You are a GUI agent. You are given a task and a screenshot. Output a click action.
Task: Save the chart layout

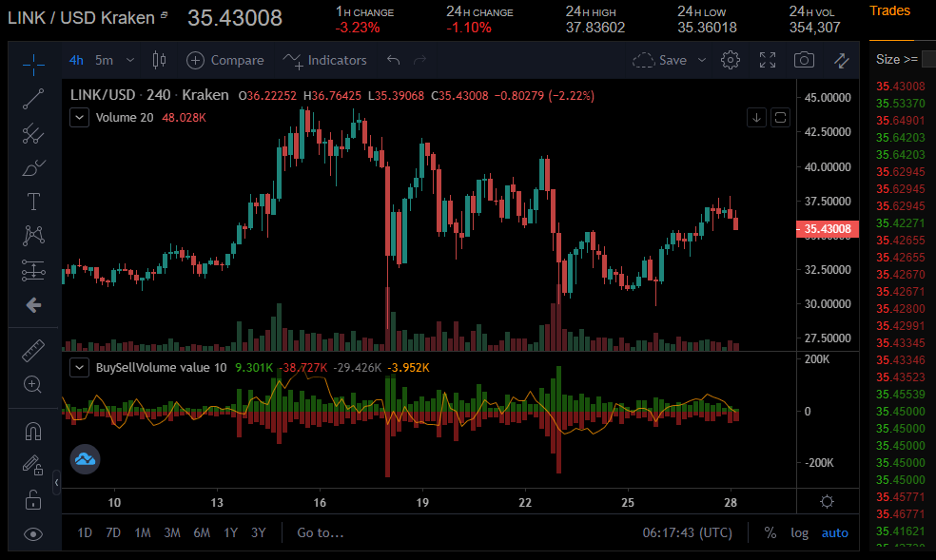coord(660,60)
